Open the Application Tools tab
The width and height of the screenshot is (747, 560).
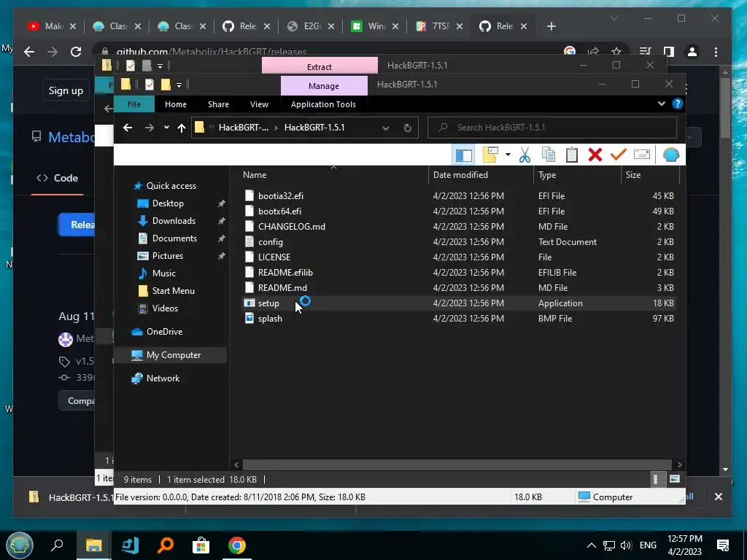pos(323,104)
